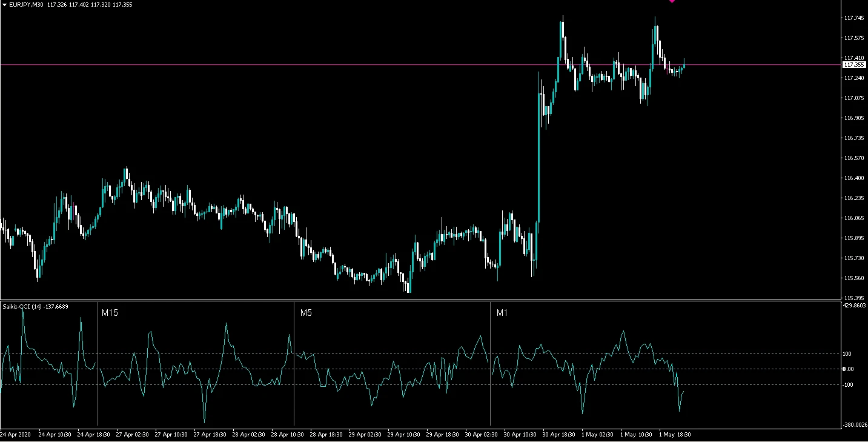Viewport: 868px width, 442px height.
Task: Click the CCI 0.00 level label
Action: [848, 369]
